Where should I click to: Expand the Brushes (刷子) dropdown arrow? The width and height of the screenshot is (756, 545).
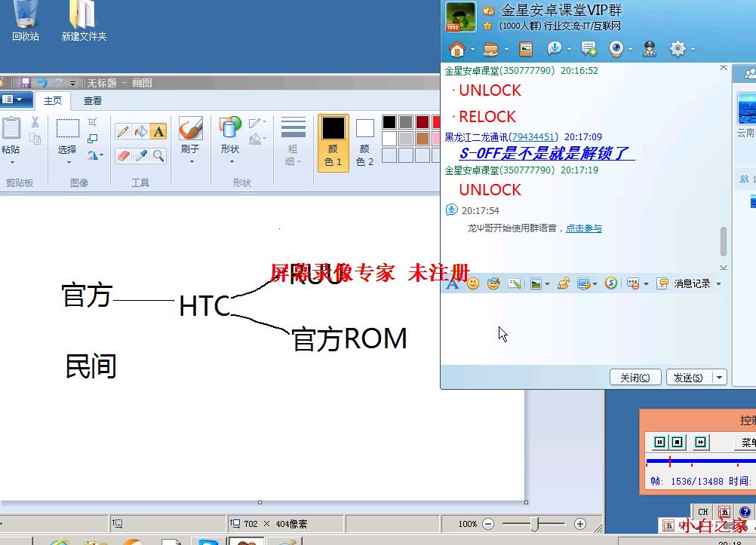(191, 162)
